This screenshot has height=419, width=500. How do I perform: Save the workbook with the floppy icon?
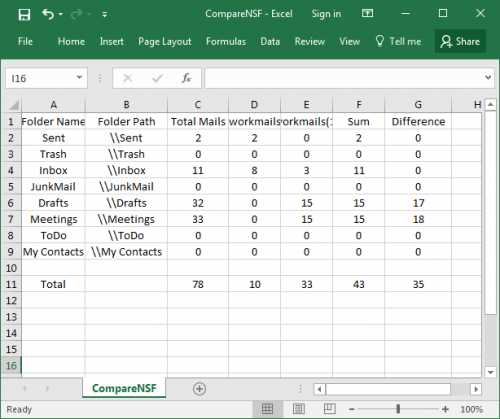pos(24,15)
